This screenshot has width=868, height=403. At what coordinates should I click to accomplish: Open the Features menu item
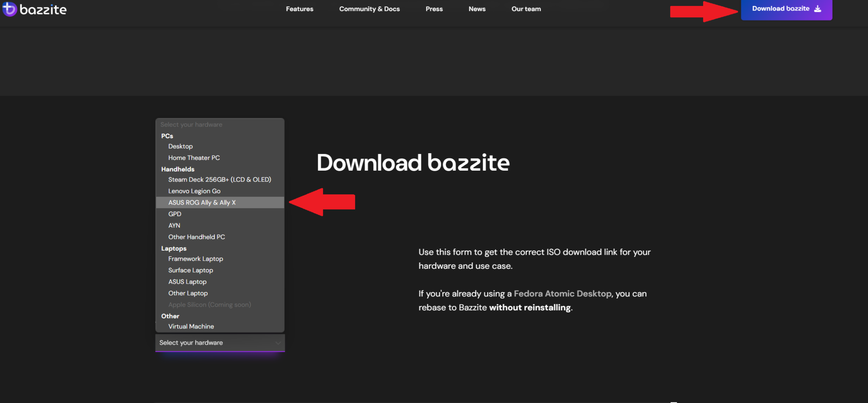click(x=299, y=9)
